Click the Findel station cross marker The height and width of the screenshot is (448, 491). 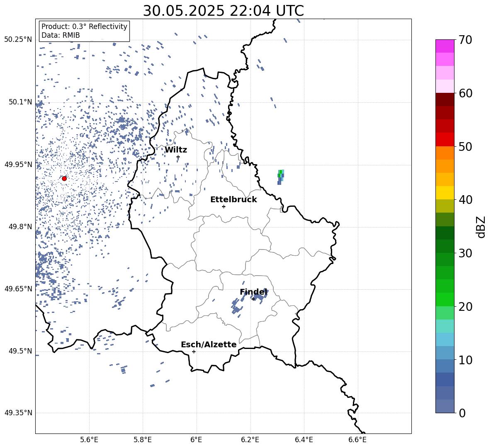tap(253, 299)
